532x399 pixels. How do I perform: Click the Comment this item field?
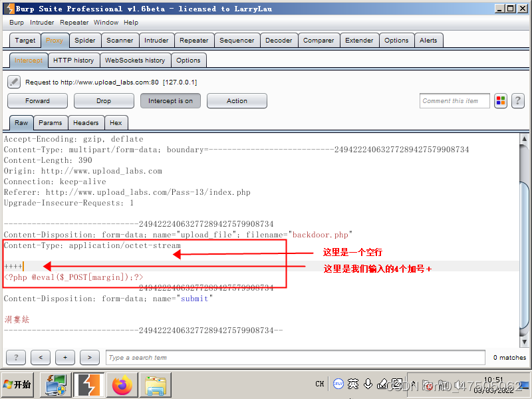[x=455, y=101]
